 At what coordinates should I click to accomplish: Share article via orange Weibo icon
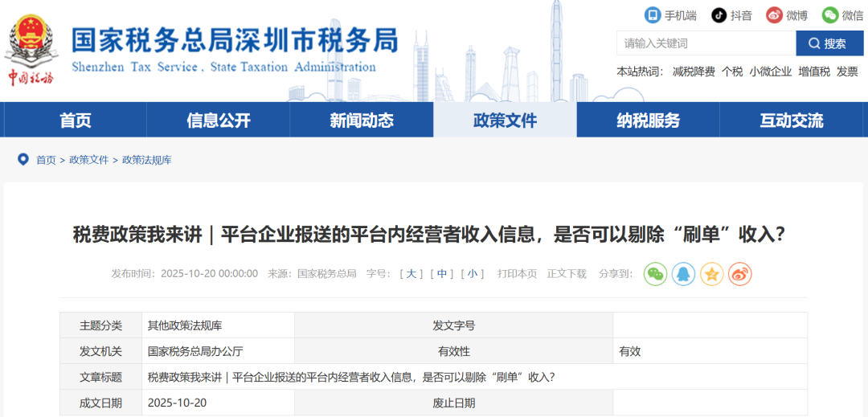[x=739, y=274]
